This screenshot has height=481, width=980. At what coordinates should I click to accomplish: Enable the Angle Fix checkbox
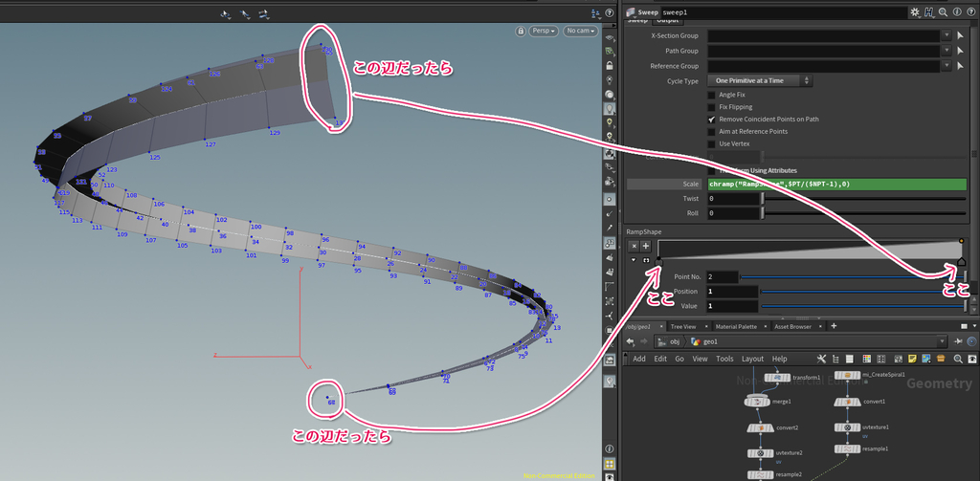point(711,95)
